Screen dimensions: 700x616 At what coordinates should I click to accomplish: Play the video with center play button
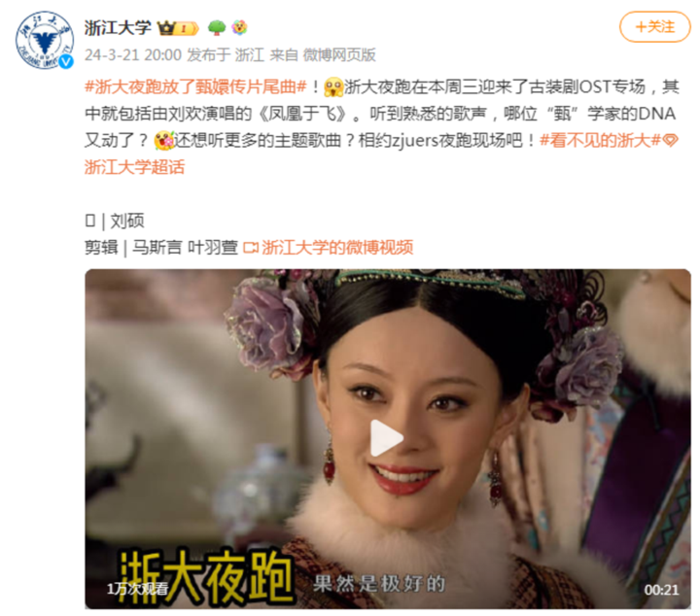(387, 438)
